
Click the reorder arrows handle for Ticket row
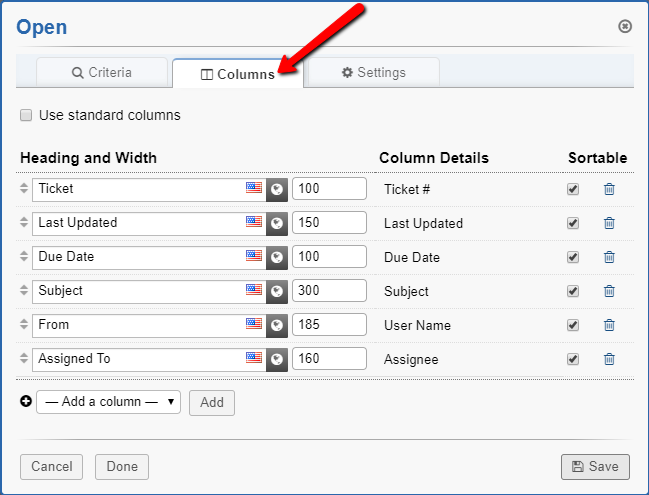(24, 189)
